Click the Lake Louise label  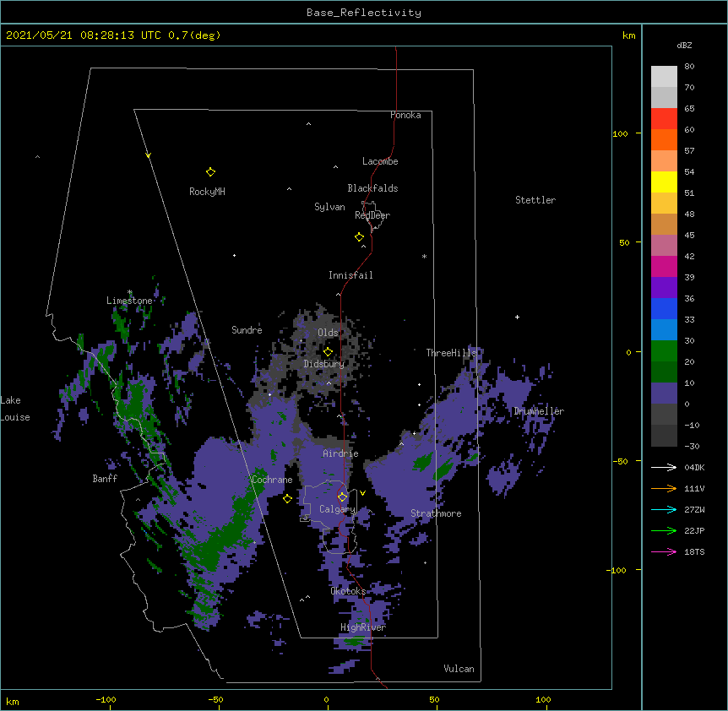coord(15,409)
